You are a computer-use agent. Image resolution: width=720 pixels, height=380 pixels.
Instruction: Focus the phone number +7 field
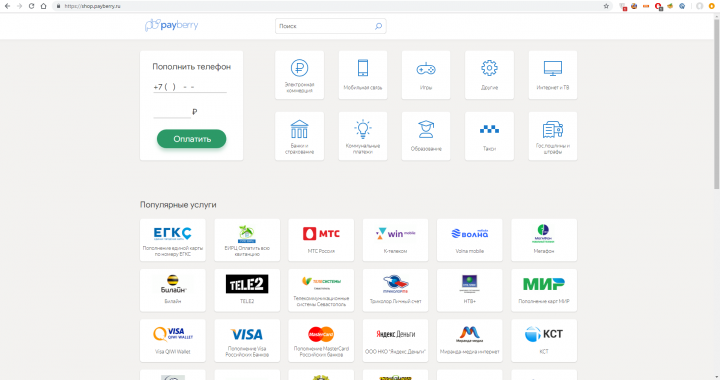tap(190, 87)
